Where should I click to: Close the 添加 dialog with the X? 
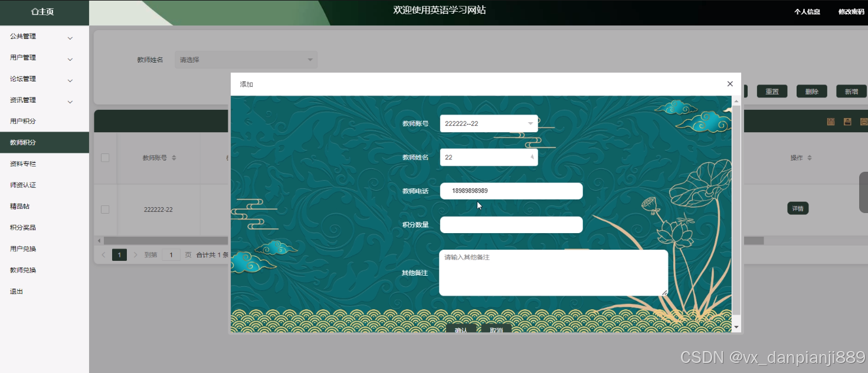pos(730,84)
